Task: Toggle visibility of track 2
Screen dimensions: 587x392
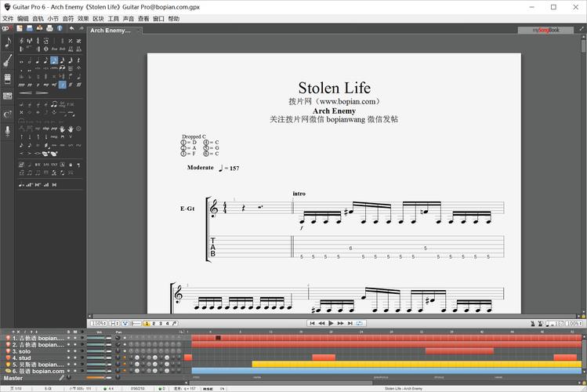Action: tap(82, 344)
